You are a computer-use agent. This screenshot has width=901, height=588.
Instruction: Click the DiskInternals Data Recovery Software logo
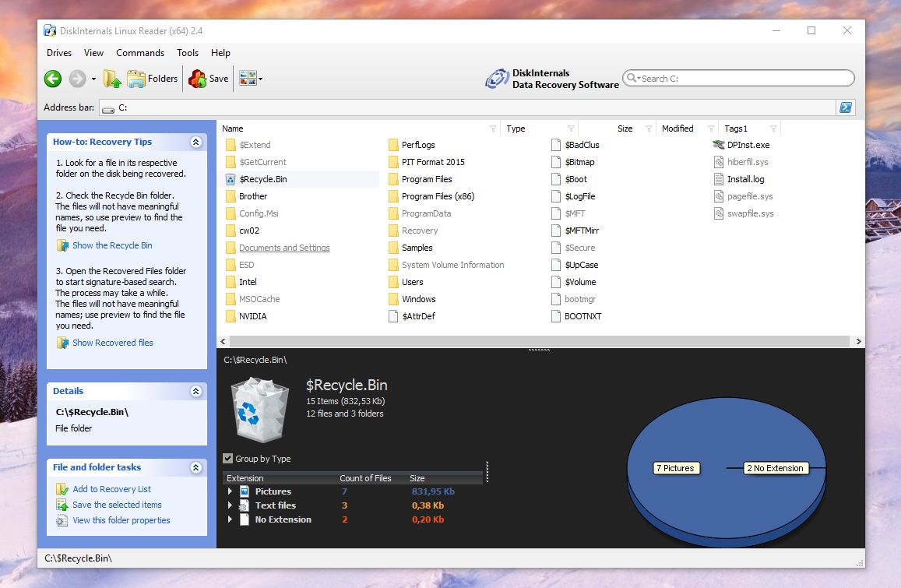tap(551, 79)
